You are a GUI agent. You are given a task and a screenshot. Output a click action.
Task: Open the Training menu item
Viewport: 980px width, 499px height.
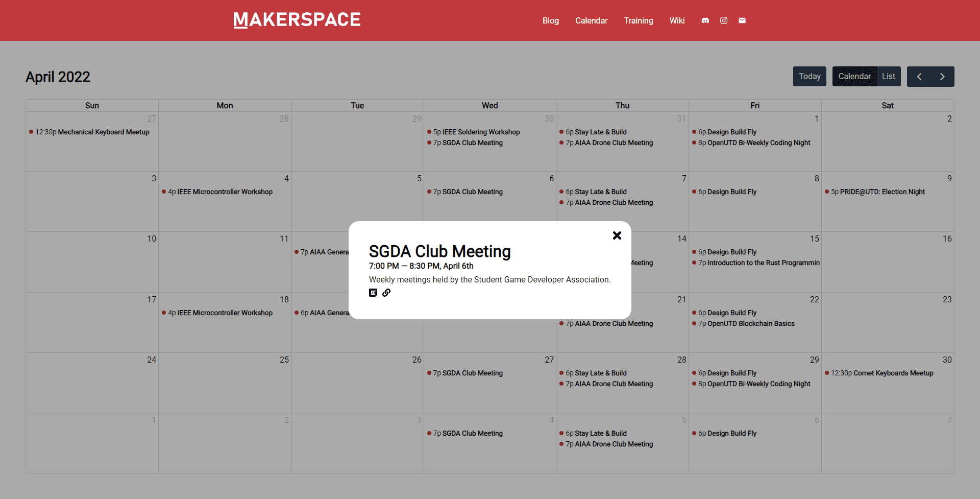point(638,20)
